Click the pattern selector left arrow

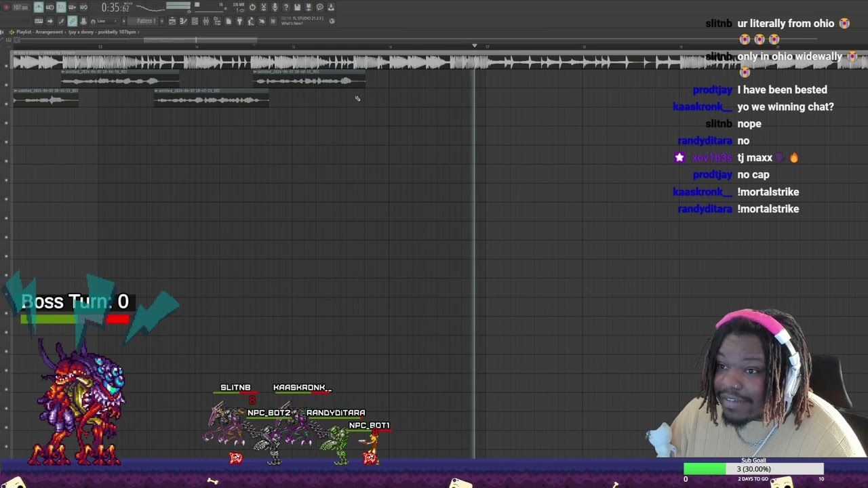pos(123,21)
